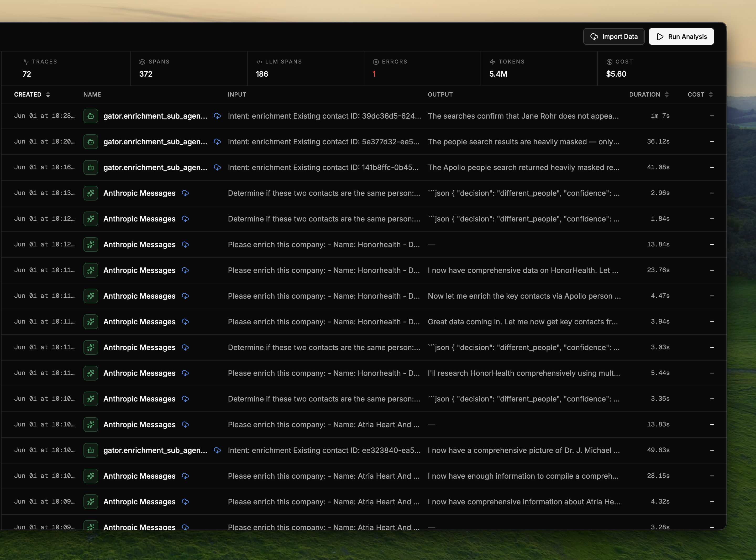This screenshot has height=560, width=756.
Task: Click the OUTPUT column header
Action: click(440, 94)
